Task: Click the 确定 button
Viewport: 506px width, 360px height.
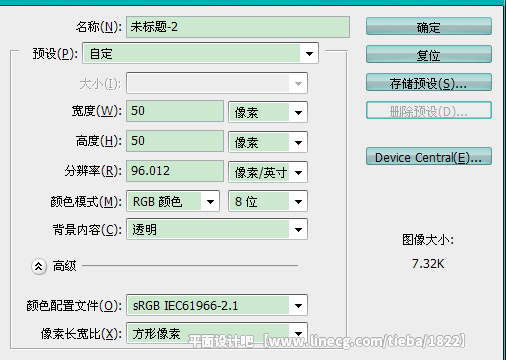Action: point(429,26)
